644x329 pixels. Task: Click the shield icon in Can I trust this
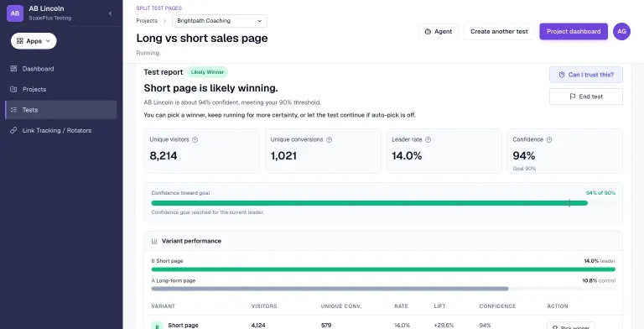562,75
